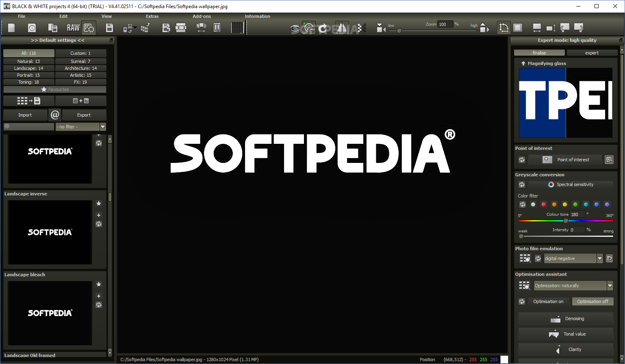Undock the Expert mode panel icon
Image resolution: width=625 pixels, height=364 pixels.
pyautogui.click(x=621, y=40)
